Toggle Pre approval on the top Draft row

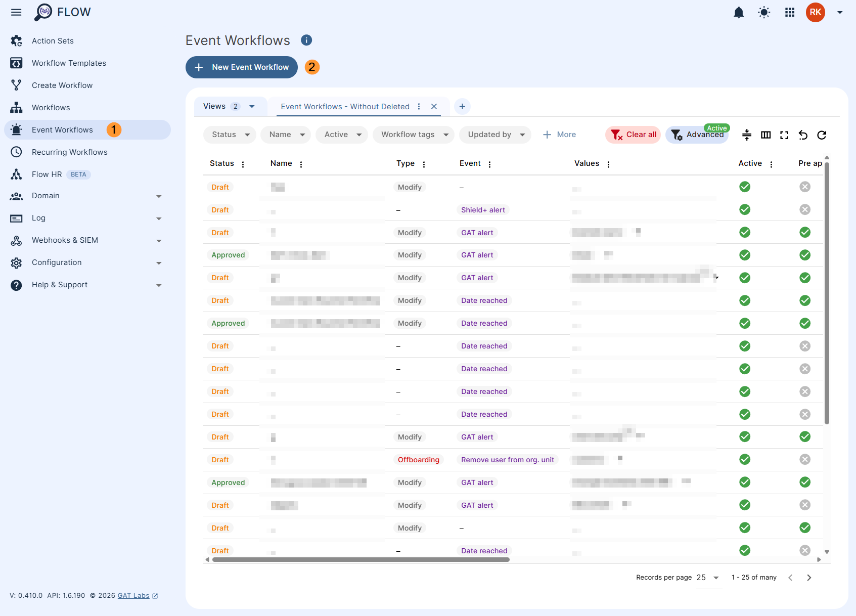(805, 187)
